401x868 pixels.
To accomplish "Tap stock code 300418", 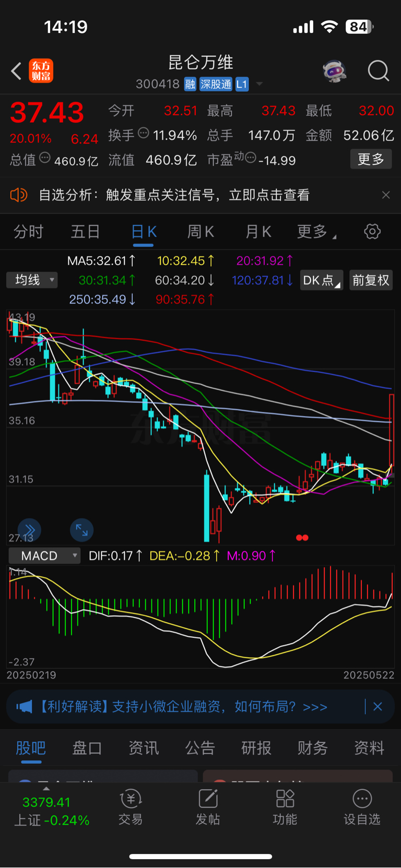I will 158,84.
